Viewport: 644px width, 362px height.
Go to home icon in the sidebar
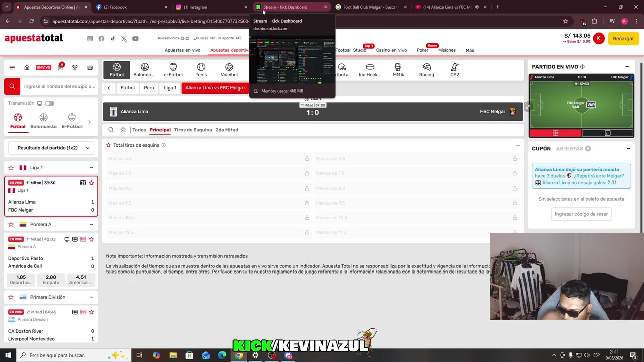[27, 68]
